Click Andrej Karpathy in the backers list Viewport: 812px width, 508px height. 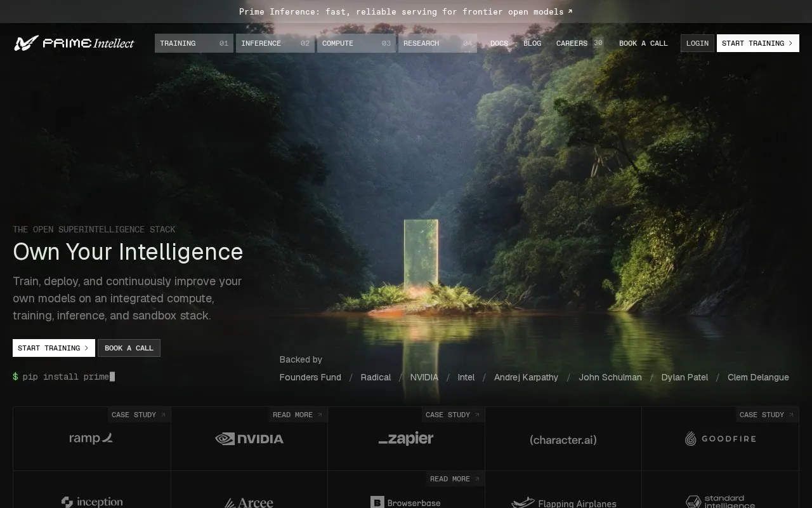pyautogui.click(x=526, y=377)
